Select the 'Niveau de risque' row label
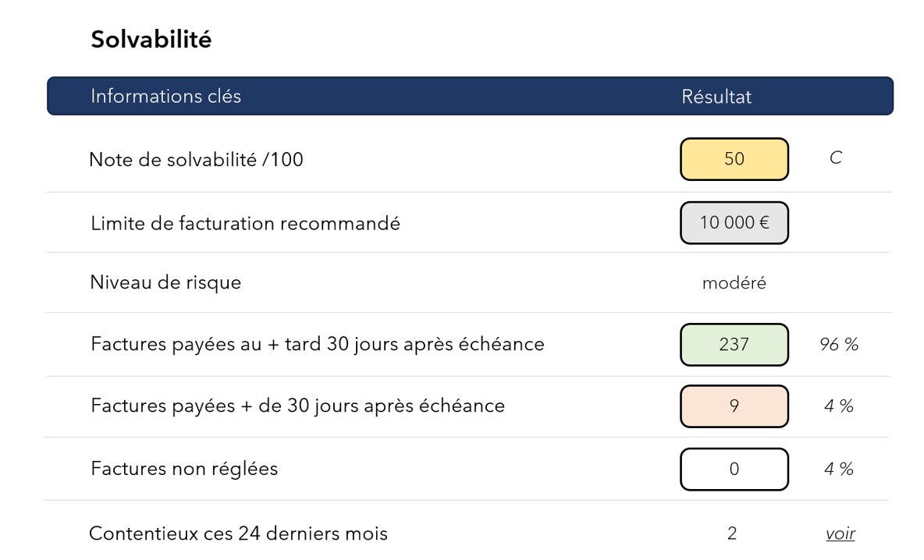Screen dimensions: 924x560 pyautogui.click(x=165, y=282)
